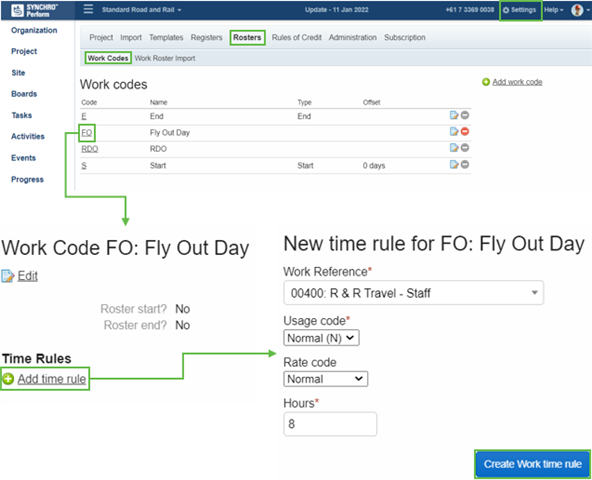Click the grey remove icon for RDO row
This screenshot has width=592, height=480.
point(465,148)
